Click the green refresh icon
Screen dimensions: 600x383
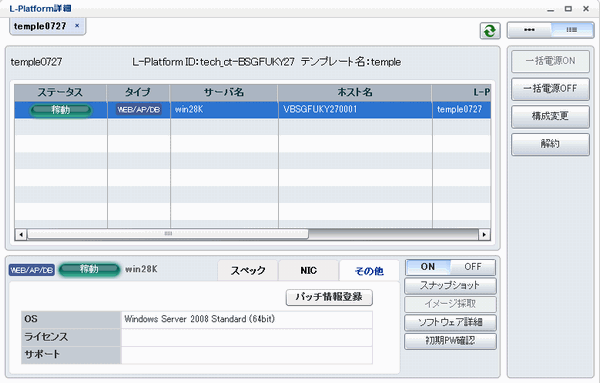point(490,31)
